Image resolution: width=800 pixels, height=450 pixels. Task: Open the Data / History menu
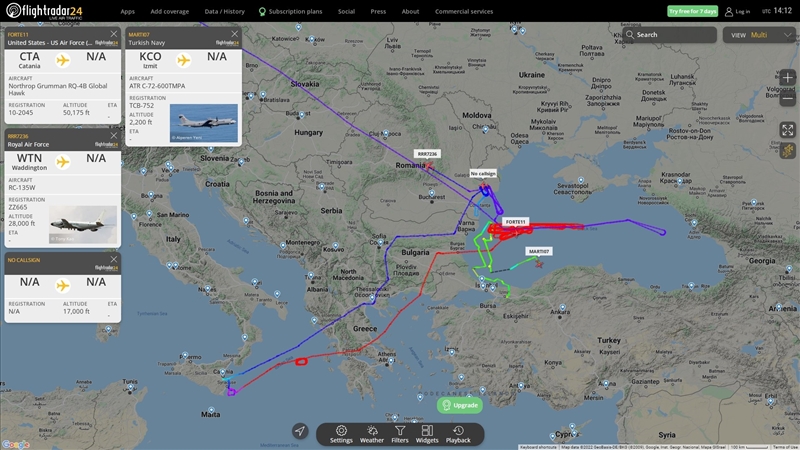224,11
